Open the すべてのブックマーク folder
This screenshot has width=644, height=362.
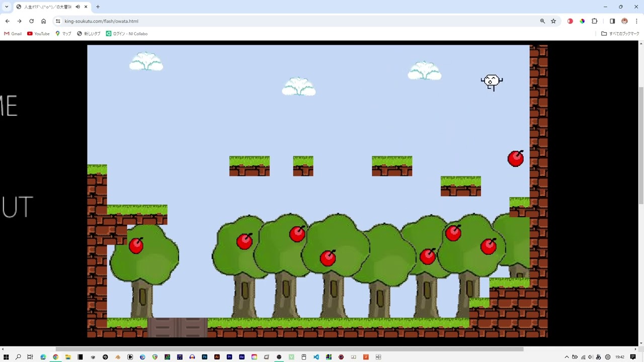coord(620,34)
